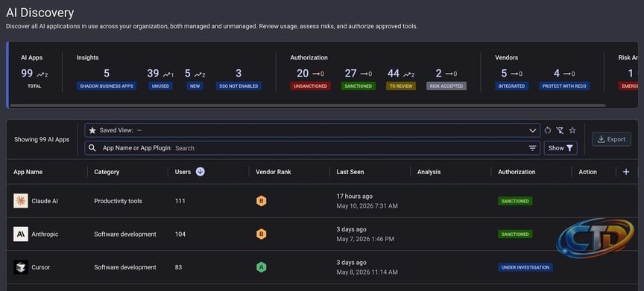This screenshot has height=291, width=644.
Task: Click Productivity tools category cell
Action: point(118,201)
